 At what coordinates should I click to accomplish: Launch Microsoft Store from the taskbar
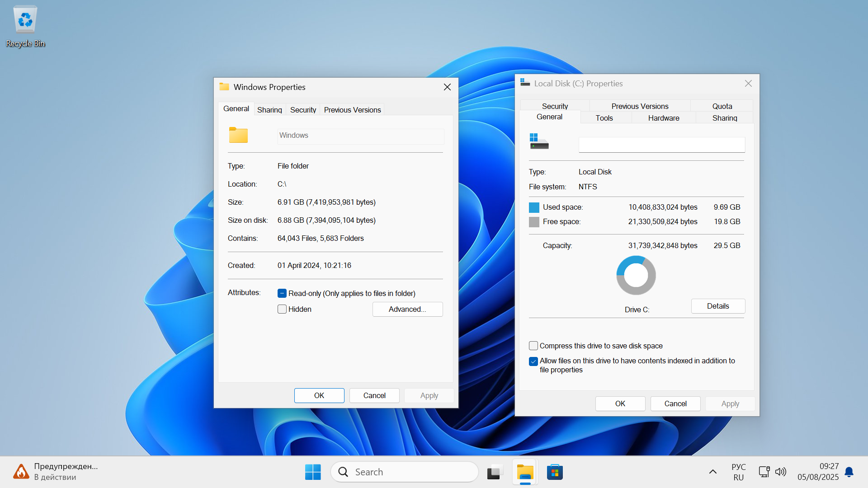coord(555,472)
